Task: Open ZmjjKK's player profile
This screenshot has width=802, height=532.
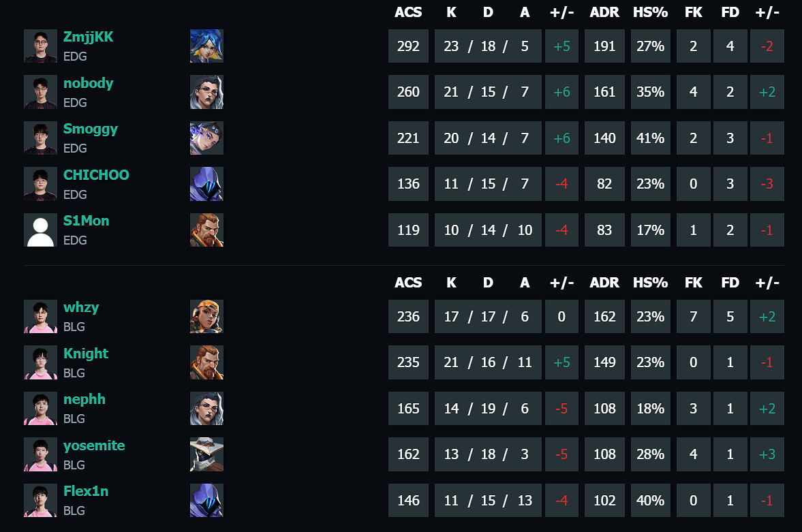Action: pos(88,37)
